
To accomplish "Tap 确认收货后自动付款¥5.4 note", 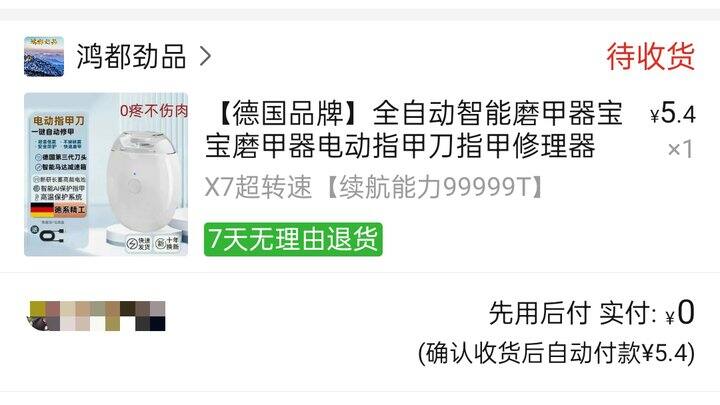I will click(557, 353).
